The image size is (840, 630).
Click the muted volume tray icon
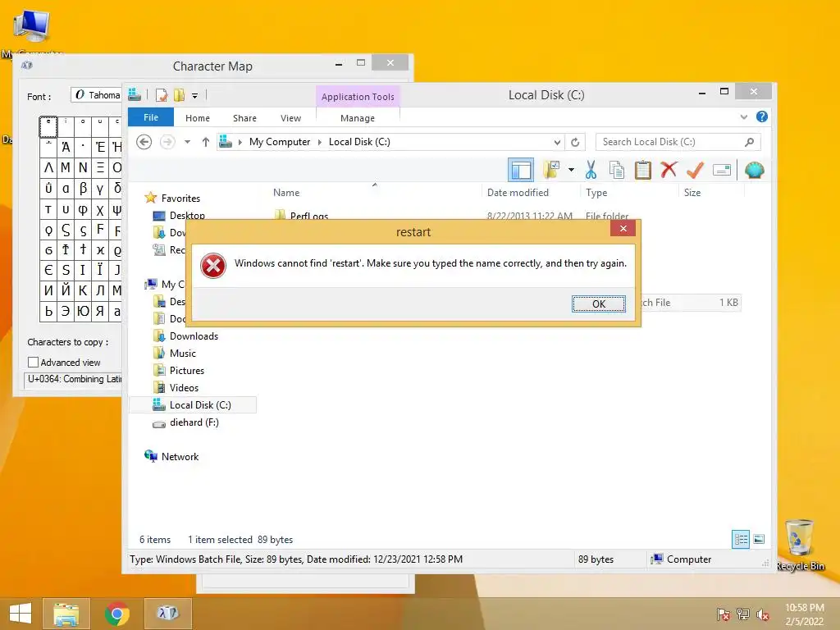762,614
